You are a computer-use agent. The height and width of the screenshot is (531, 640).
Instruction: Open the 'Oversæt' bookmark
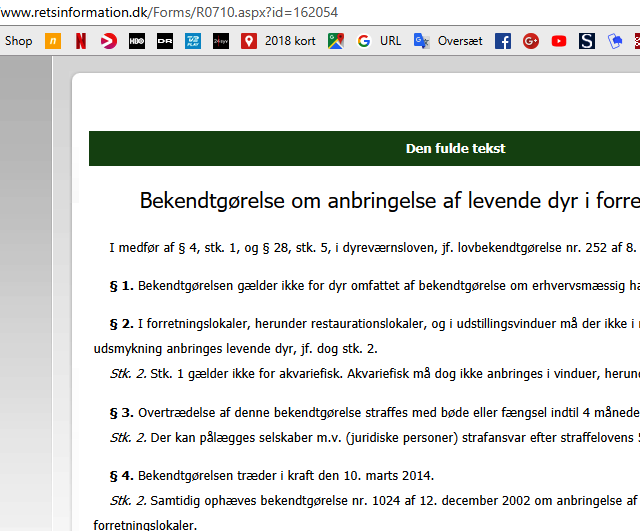click(460, 41)
